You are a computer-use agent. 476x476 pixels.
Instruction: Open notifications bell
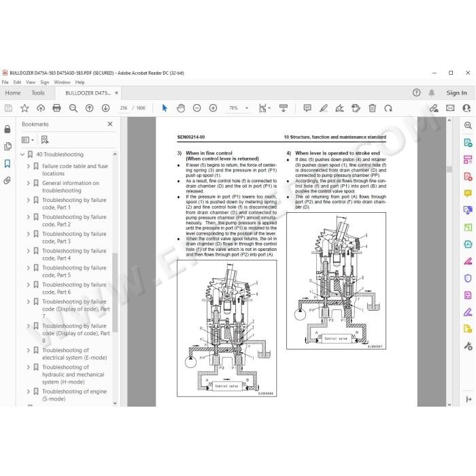click(x=432, y=93)
